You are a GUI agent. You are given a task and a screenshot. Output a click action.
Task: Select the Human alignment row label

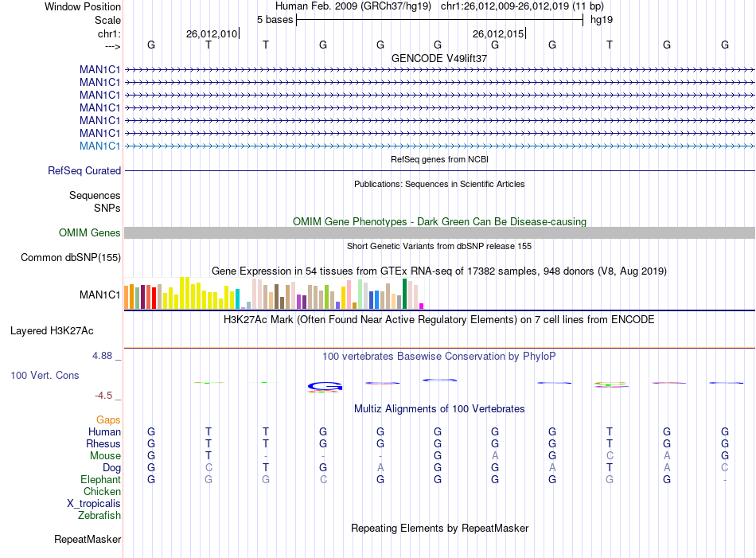coord(104,431)
